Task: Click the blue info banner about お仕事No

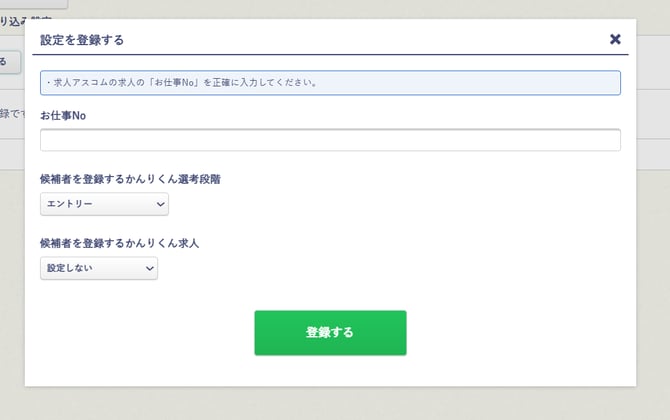Action: click(330, 82)
